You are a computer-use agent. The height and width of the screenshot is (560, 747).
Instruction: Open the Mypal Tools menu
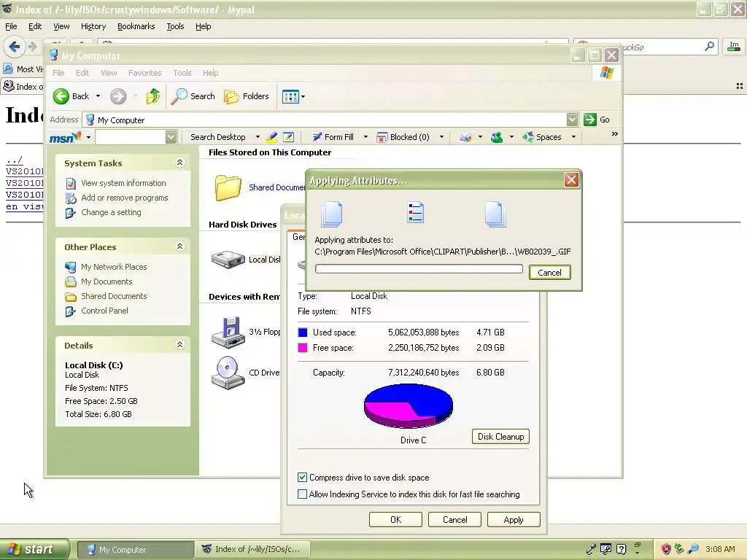(175, 26)
